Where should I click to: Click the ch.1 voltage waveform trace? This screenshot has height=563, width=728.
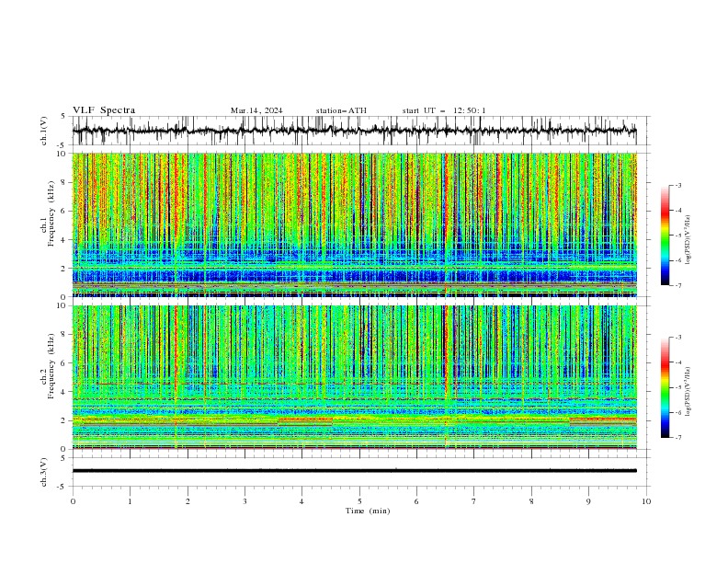[x=354, y=131]
